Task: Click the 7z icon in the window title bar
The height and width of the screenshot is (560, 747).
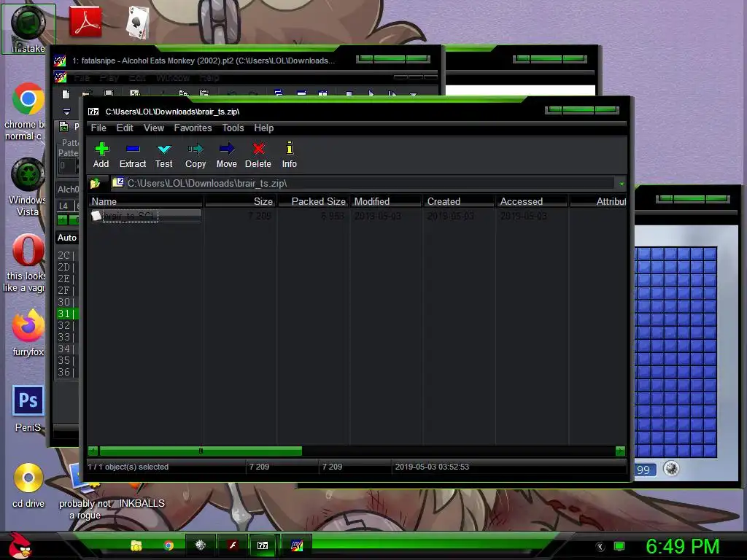Action: (93, 112)
